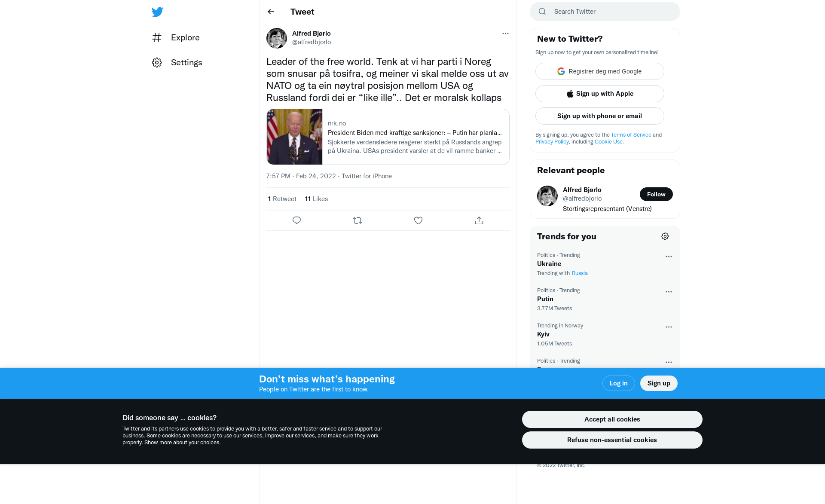Open more options menu on the tweet
Image resolution: width=825 pixels, height=504 pixels.
click(x=505, y=34)
